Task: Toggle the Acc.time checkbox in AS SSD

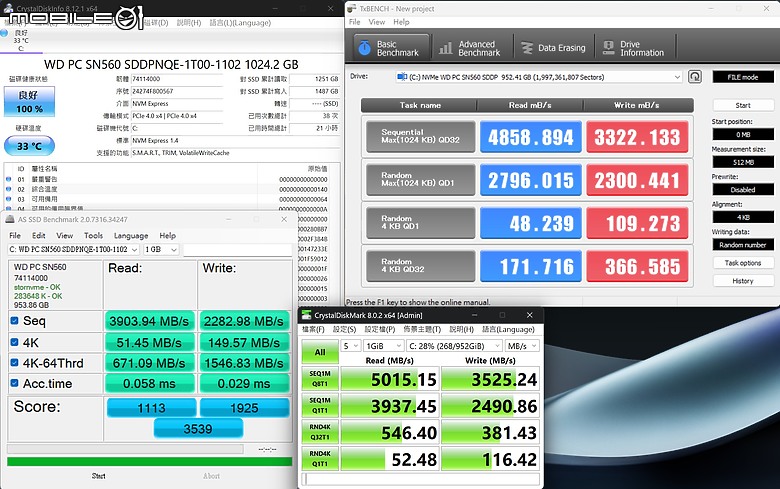Action: click(14, 383)
